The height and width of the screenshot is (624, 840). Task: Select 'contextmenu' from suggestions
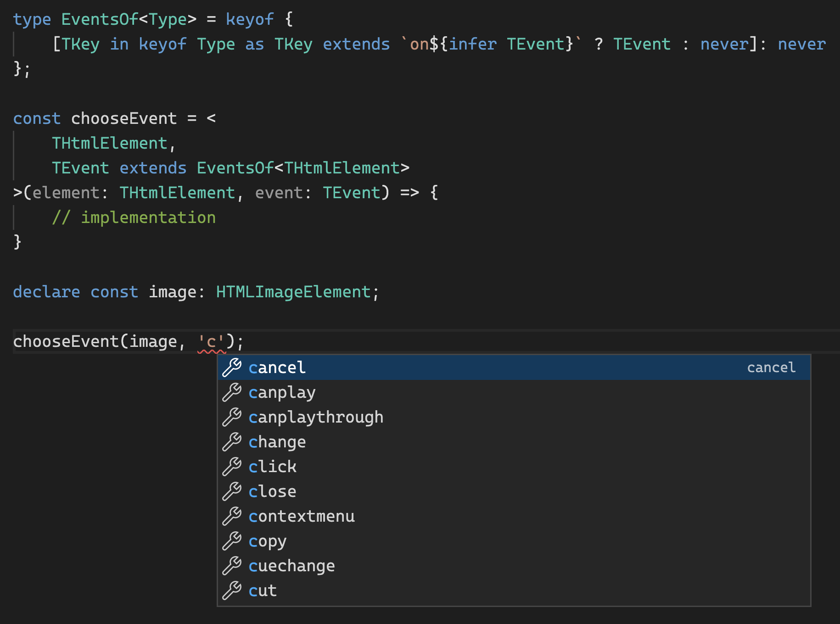[514, 516]
